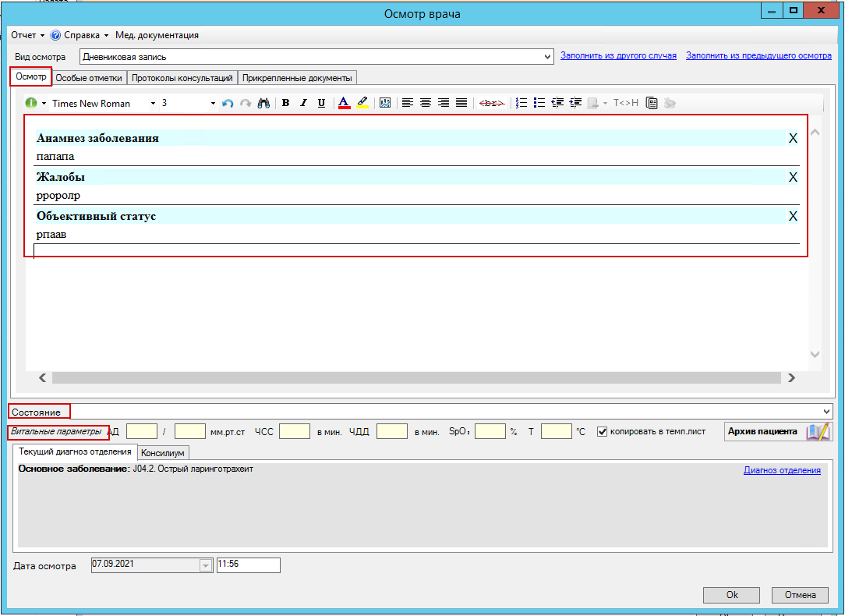845x616 pixels.
Task: Remove the Анамнез заболевания section with X
Action: 793,139
